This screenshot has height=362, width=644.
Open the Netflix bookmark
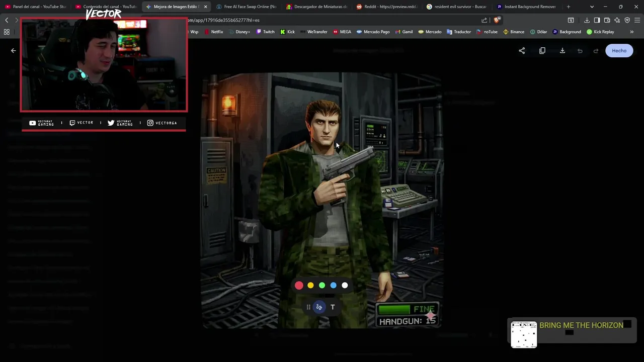click(213, 32)
